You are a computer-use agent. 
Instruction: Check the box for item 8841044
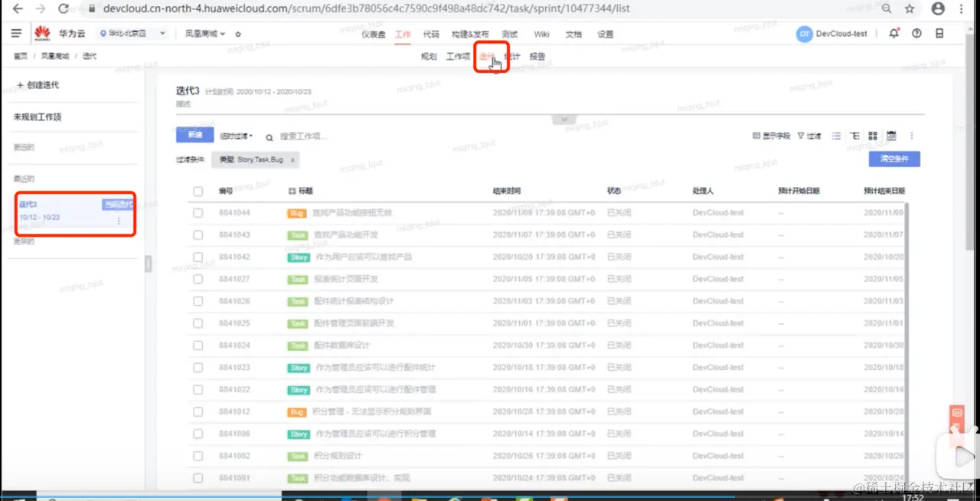[198, 213]
